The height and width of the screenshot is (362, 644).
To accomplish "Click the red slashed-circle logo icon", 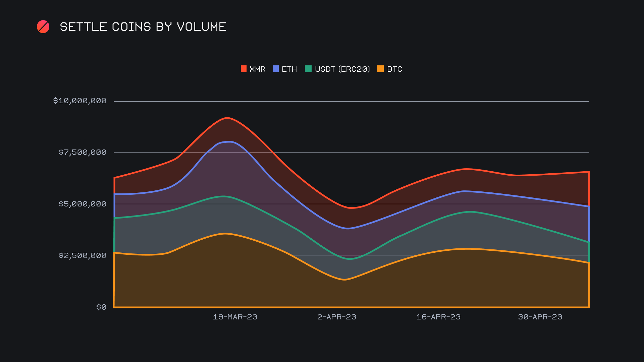I will pyautogui.click(x=43, y=27).
